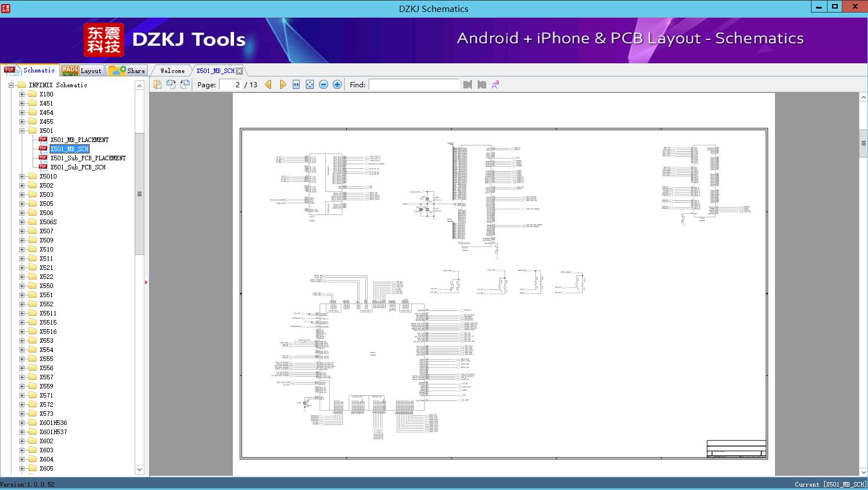868x490 pixels.
Task: Expand the X601H536 folder
Action: (22, 423)
